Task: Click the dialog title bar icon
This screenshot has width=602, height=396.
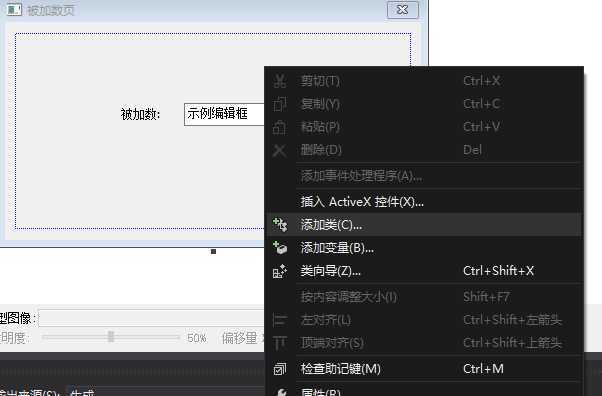Action: coord(14,9)
